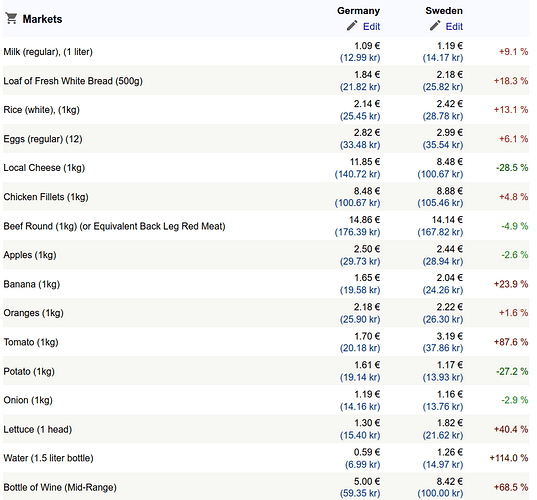The image size is (537, 500).
Task: Click Germany's 11.85 € cheese price
Action: (x=365, y=162)
